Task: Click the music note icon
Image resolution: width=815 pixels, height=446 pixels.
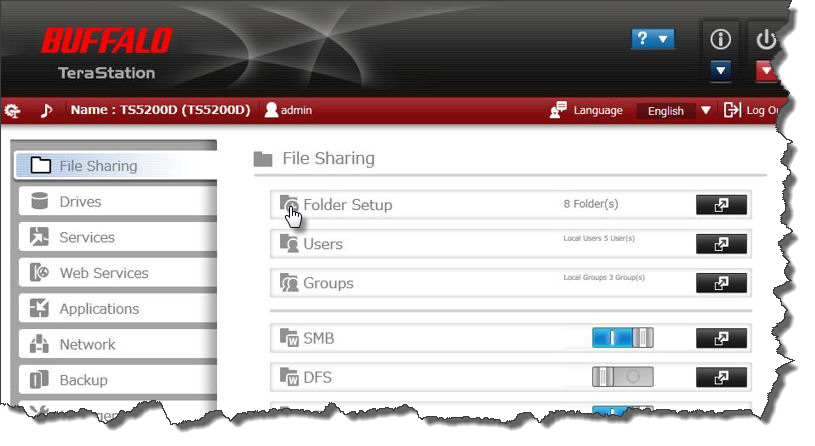Action: pyautogui.click(x=46, y=110)
